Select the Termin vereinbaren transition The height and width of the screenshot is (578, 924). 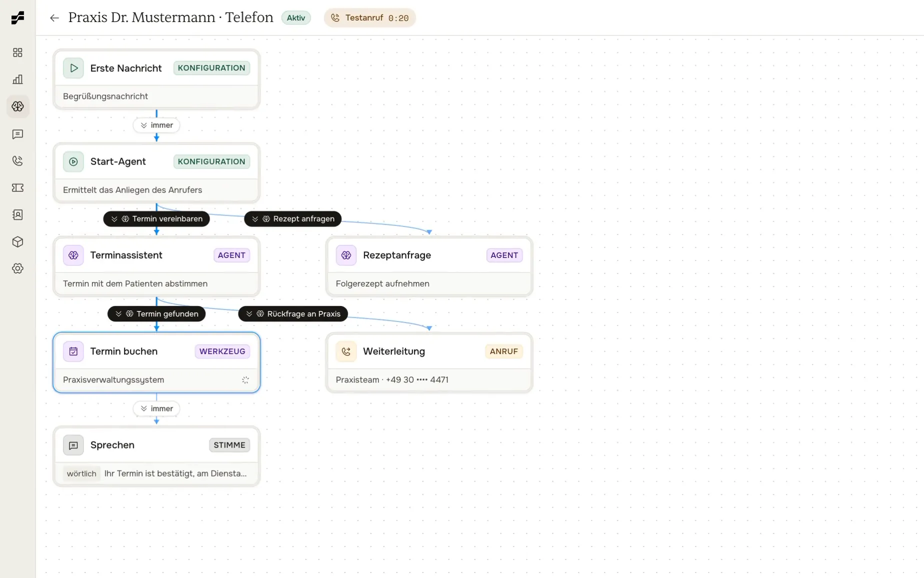pos(156,219)
